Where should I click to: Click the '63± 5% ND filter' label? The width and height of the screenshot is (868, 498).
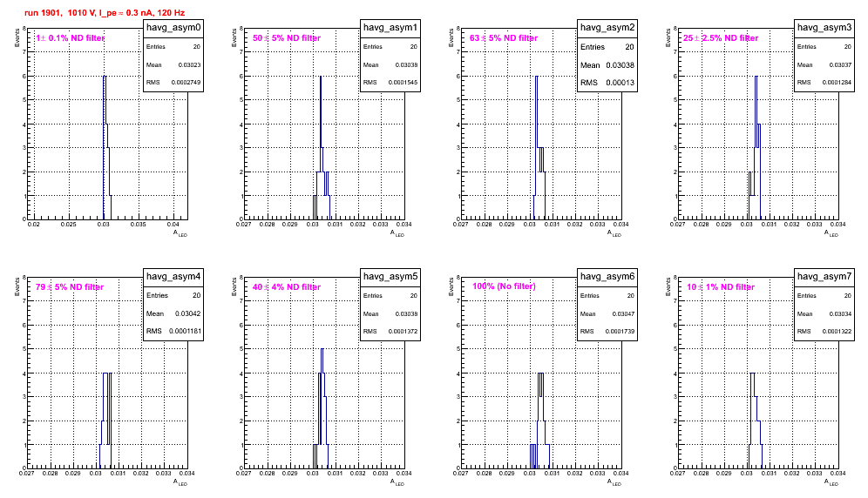504,38
